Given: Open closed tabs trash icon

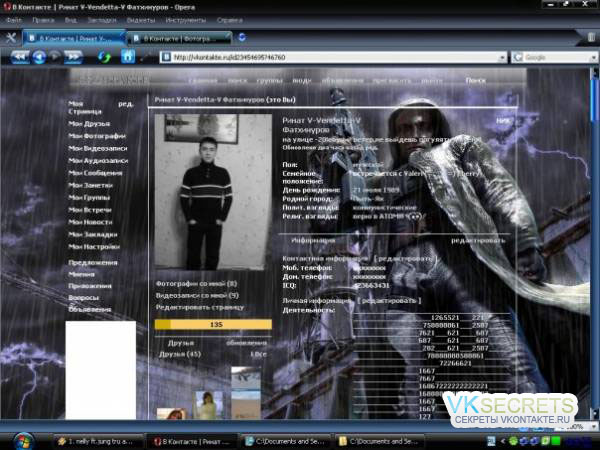Looking at the screenshot, I should 592,37.
